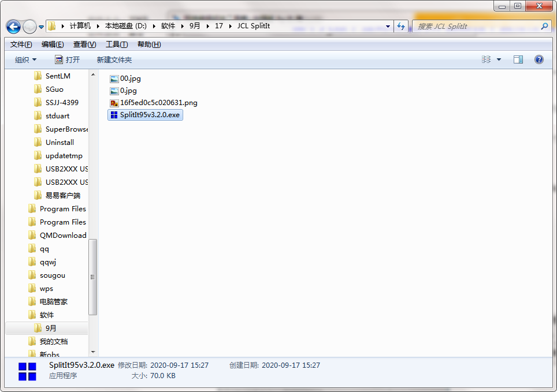This screenshot has height=392, width=557.
Task: Expand the arrow after 软件 in breadcrumb
Action: click(x=182, y=26)
